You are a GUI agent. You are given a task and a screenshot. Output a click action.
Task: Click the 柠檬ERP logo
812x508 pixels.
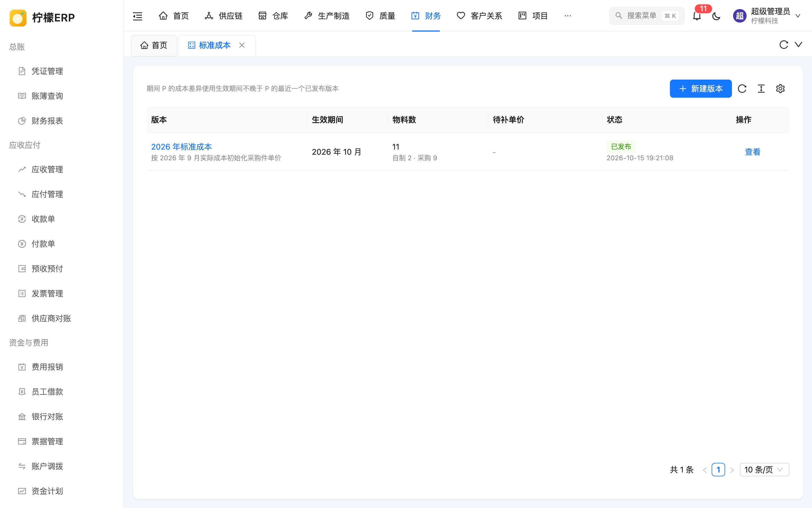(42, 17)
